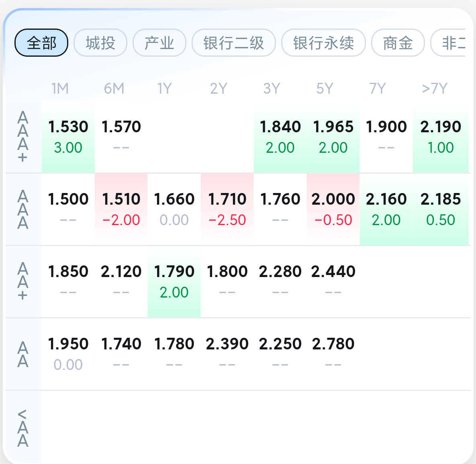Click the 1.710 yield cell
The width and height of the screenshot is (476, 464).
pyautogui.click(x=227, y=209)
